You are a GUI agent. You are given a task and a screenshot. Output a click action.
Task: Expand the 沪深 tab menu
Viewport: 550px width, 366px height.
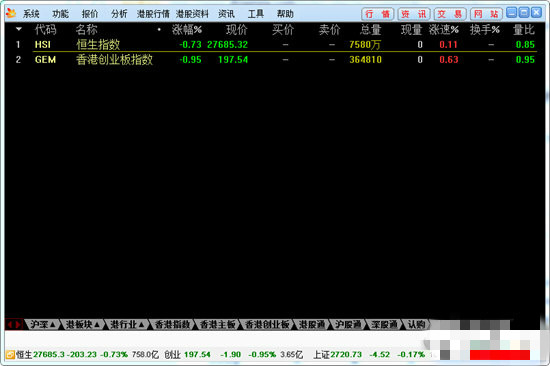click(x=43, y=325)
